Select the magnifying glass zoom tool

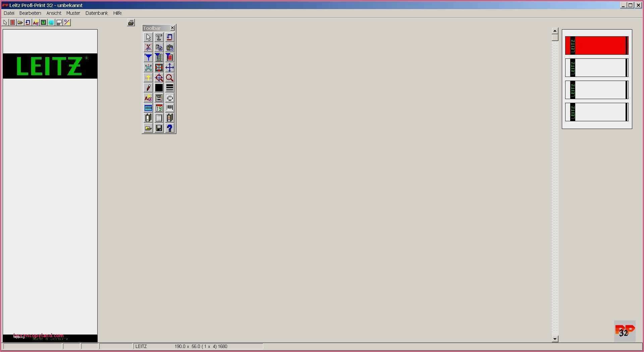pyautogui.click(x=170, y=78)
